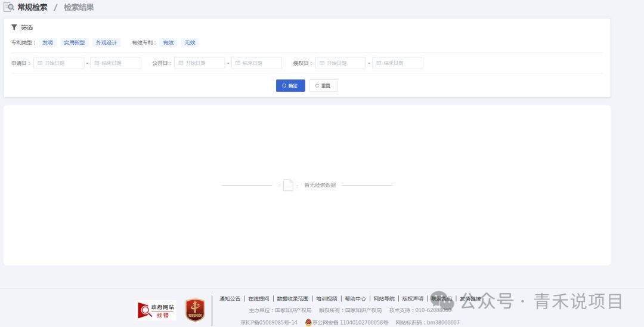Open the 申请日 start date picker
The width and height of the screenshot is (644, 327).
(x=58, y=63)
